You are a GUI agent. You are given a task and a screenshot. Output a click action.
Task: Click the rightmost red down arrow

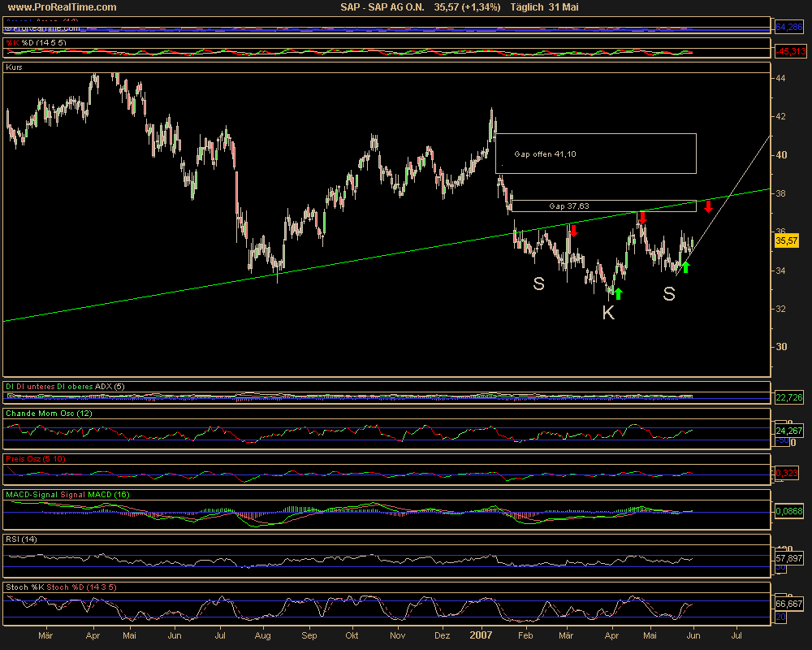tap(708, 206)
